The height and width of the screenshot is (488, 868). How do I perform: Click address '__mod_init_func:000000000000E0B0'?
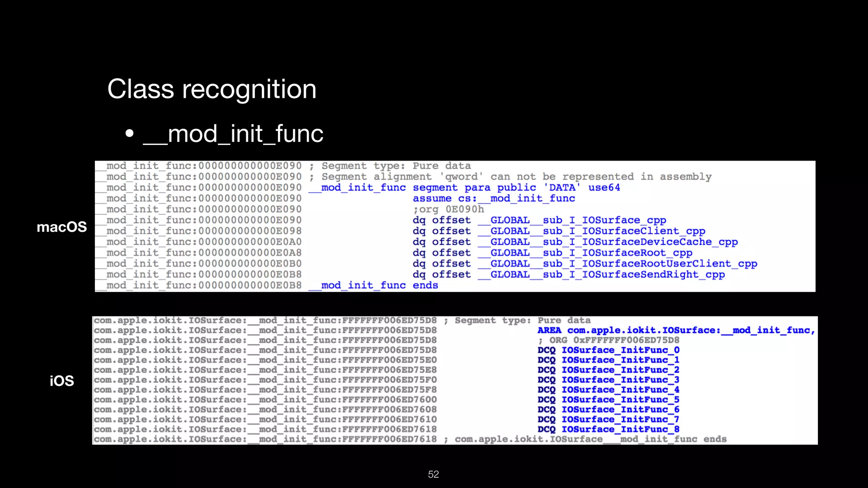(x=199, y=263)
